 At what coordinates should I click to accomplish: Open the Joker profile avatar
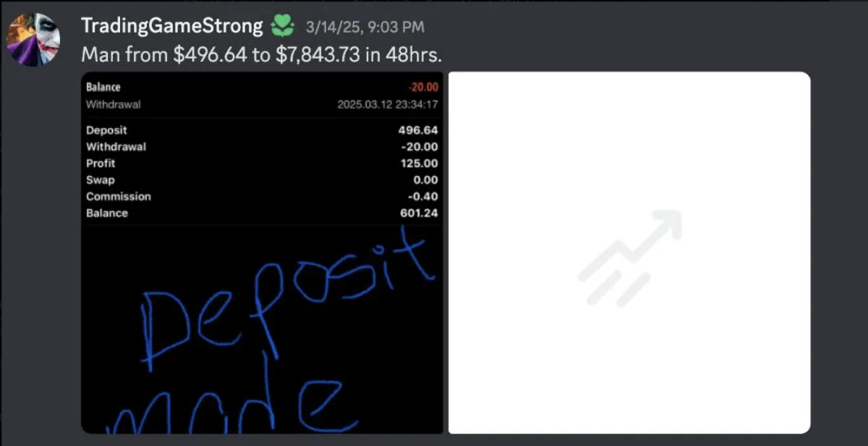click(x=33, y=39)
